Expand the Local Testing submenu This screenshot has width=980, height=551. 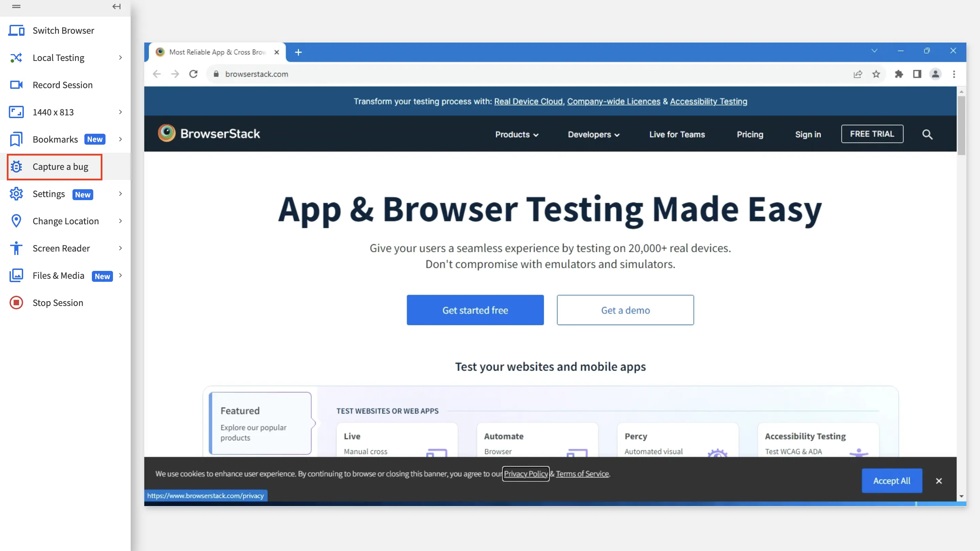120,58
